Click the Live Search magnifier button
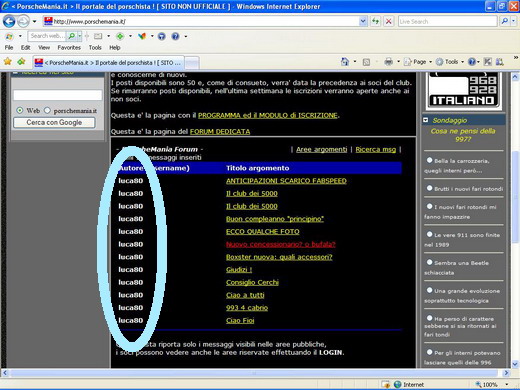The width and height of the screenshot is (520, 390). pyautogui.click(x=504, y=22)
